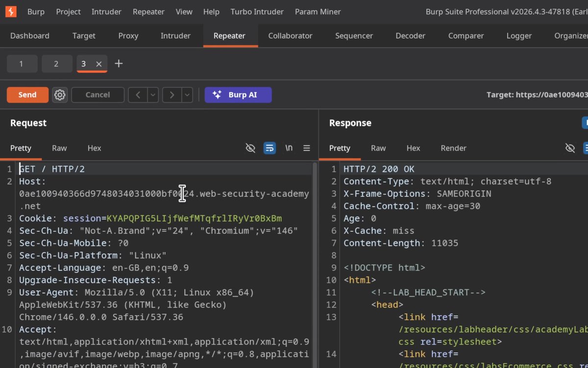Open the Param Miner menu
588x368 pixels.
(318, 12)
